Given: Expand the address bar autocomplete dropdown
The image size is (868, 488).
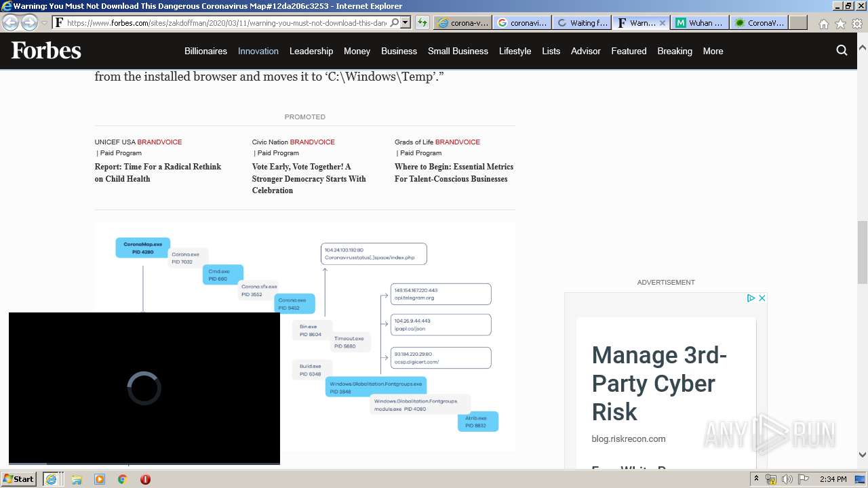Looking at the screenshot, I should point(406,22).
